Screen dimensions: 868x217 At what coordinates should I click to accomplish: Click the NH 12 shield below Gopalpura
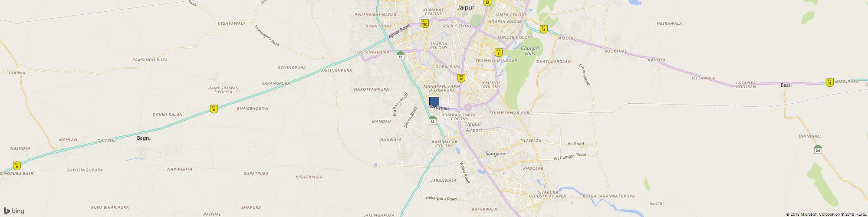tap(461, 78)
